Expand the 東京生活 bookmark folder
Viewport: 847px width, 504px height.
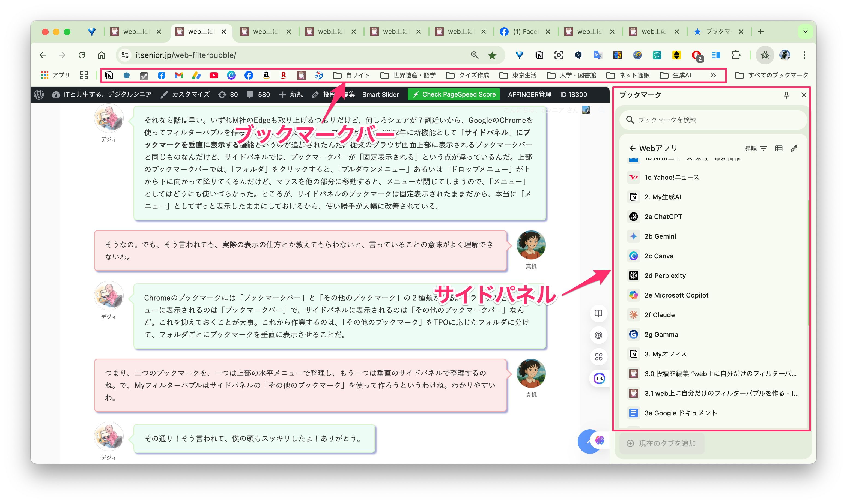point(518,75)
